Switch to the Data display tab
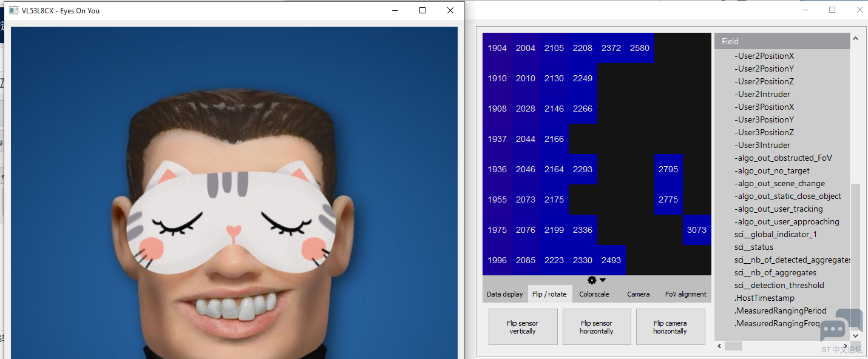Viewport: 868px width, 359px height. tap(504, 294)
